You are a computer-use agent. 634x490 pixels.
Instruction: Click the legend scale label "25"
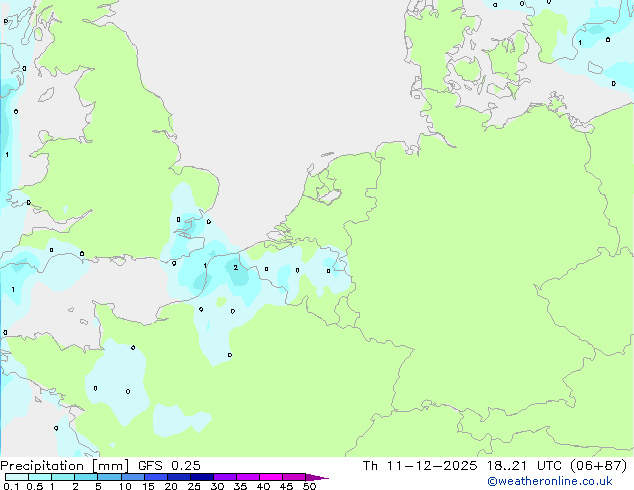point(194,486)
